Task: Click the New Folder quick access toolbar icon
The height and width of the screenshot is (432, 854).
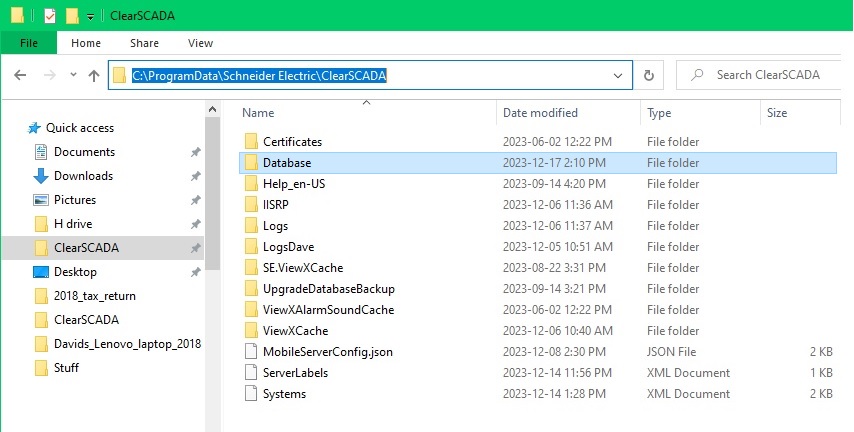Action: coord(72,16)
